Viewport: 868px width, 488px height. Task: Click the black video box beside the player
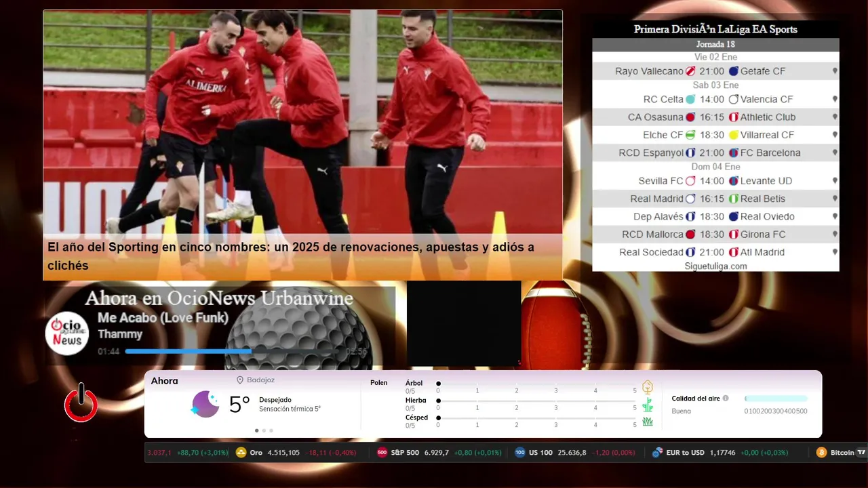tap(464, 323)
